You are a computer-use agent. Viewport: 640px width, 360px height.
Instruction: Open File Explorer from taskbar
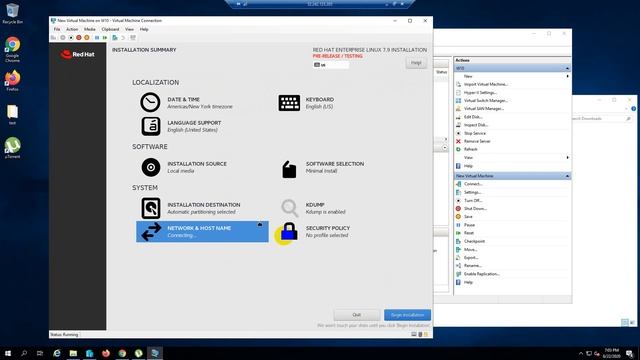click(73, 353)
